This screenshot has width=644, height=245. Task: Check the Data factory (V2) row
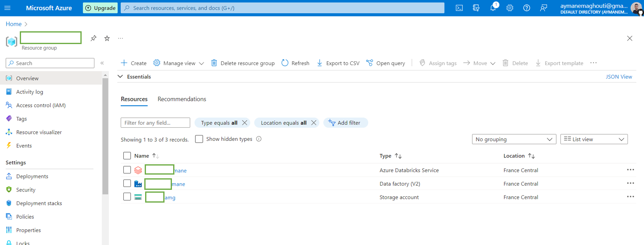pyautogui.click(x=127, y=183)
